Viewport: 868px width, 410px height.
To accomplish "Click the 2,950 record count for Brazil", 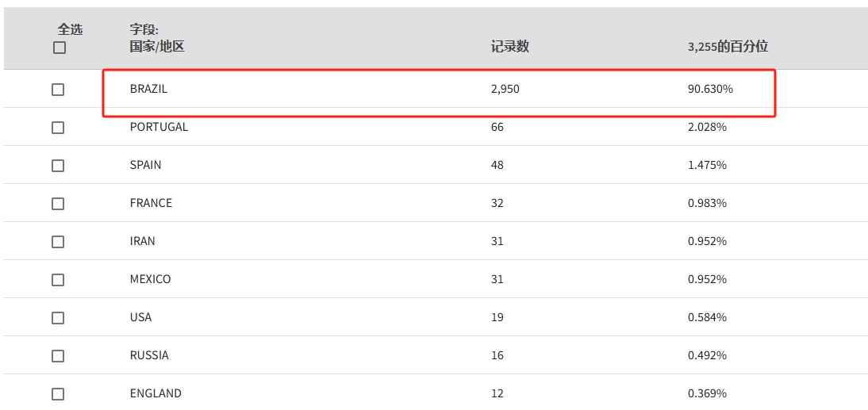I will click(505, 89).
